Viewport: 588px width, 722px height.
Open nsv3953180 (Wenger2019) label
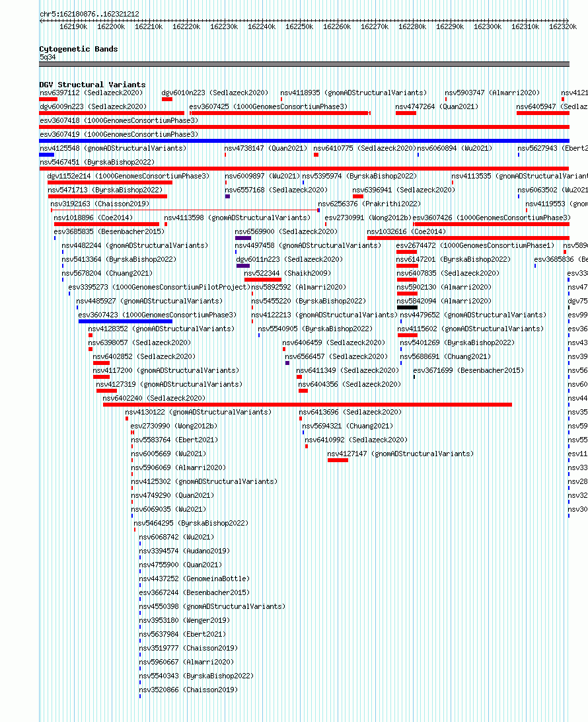click(x=184, y=620)
